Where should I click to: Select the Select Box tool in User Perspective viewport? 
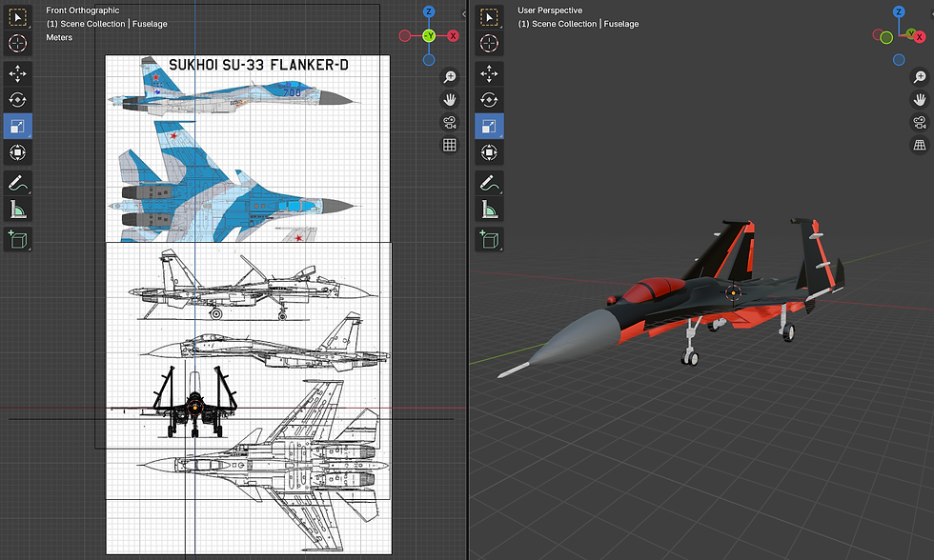[x=489, y=17]
